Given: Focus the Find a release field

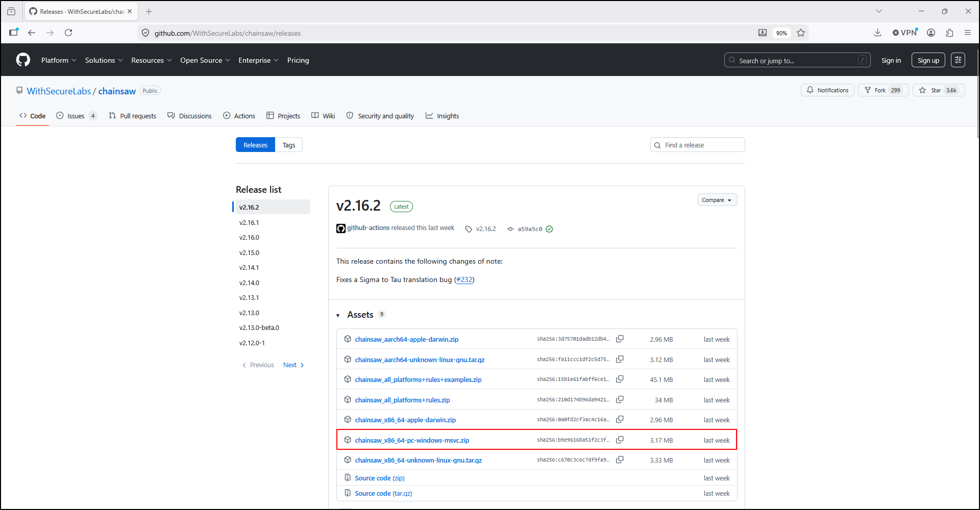Looking at the screenshot, I should (x=698, y=145).
